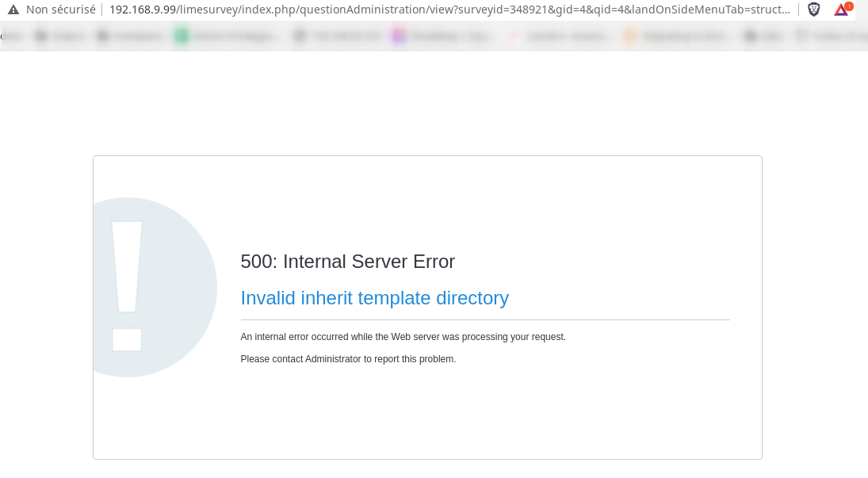Click the large exclamation mark graphic
868x478 pixels.
(x=127, y=286)
